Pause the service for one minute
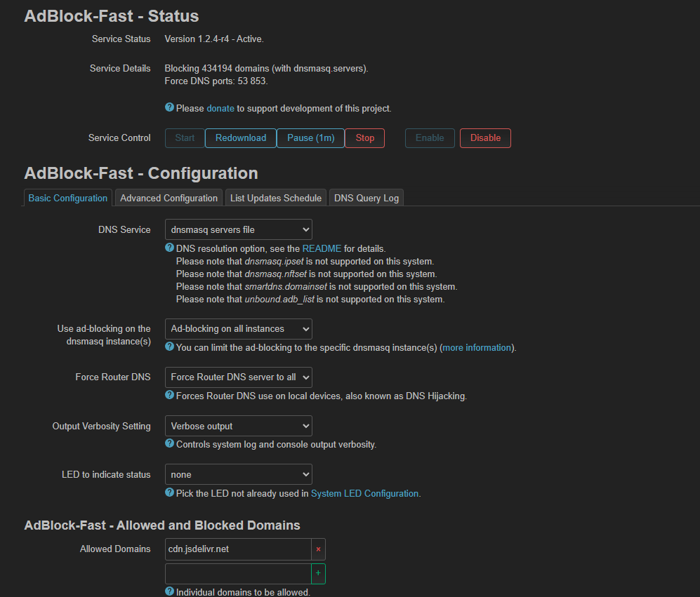 pyautogui.click(x=311, y=138)
